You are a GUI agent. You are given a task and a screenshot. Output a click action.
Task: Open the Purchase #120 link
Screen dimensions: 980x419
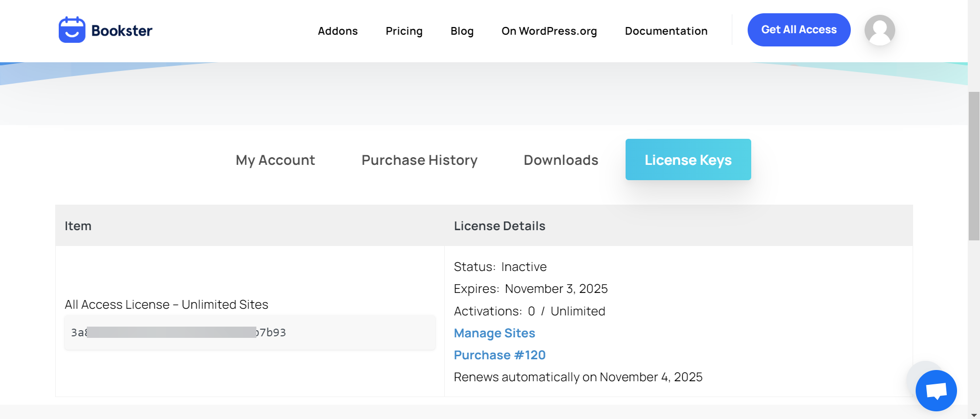[499, 355]
